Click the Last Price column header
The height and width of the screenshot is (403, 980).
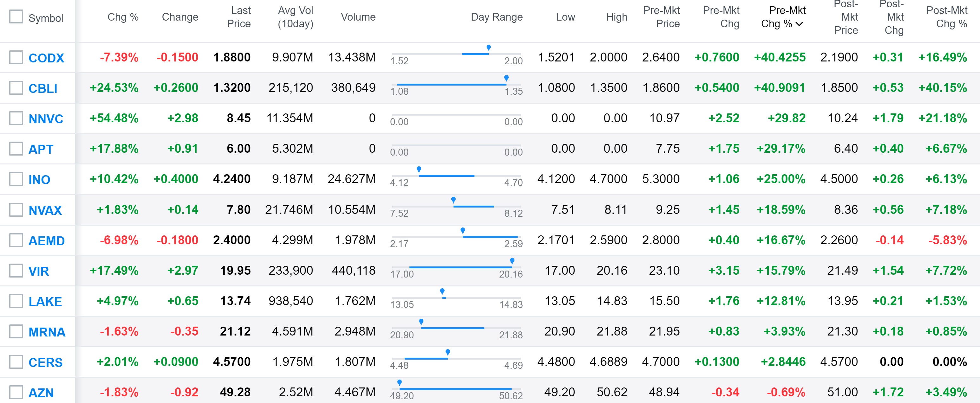coord(238,17)
